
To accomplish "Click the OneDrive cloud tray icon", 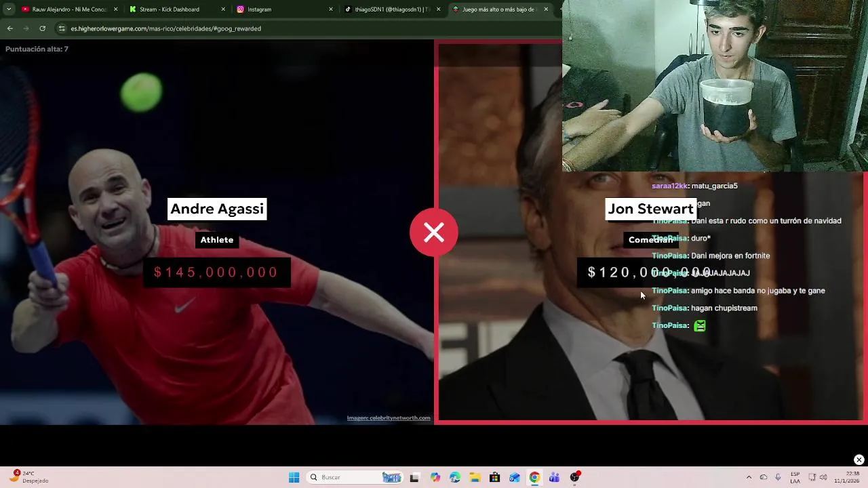I will 764,477.
